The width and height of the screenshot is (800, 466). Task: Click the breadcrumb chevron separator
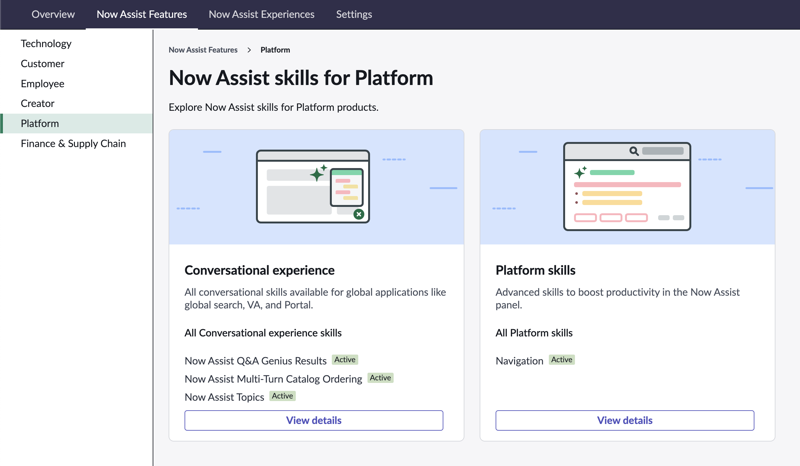pos(249,50)
